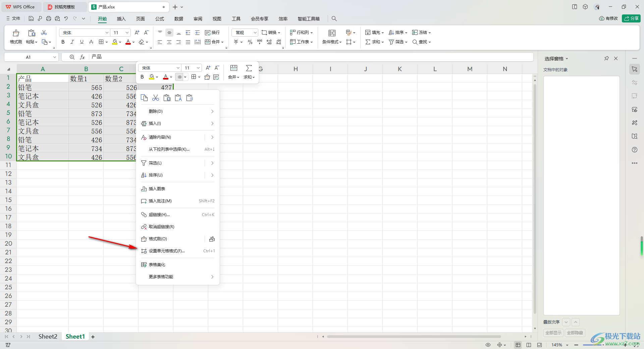
Task: Switch to the 公式 ribbon tab
Action: pyautogui.click(x=160, y=19)
